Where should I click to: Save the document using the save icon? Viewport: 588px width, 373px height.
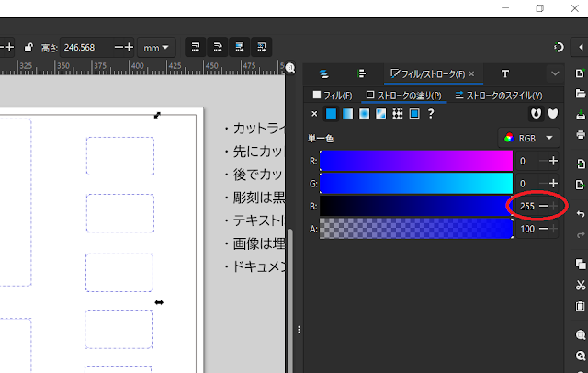tap(581, 115)
